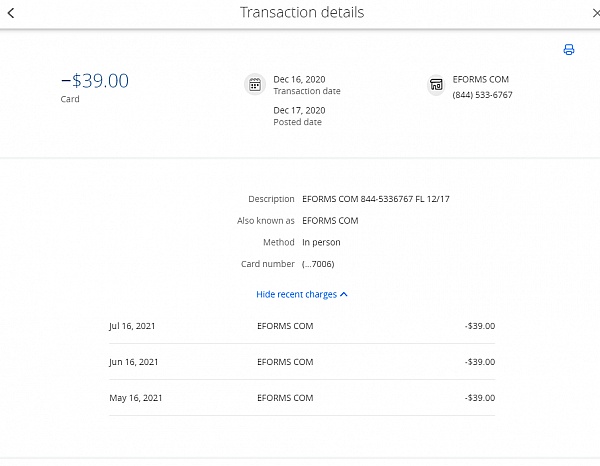Click the Dec 16, 2020 transaction date
Image resolution: width=600 pixels, height=466 pixels.
299,79
